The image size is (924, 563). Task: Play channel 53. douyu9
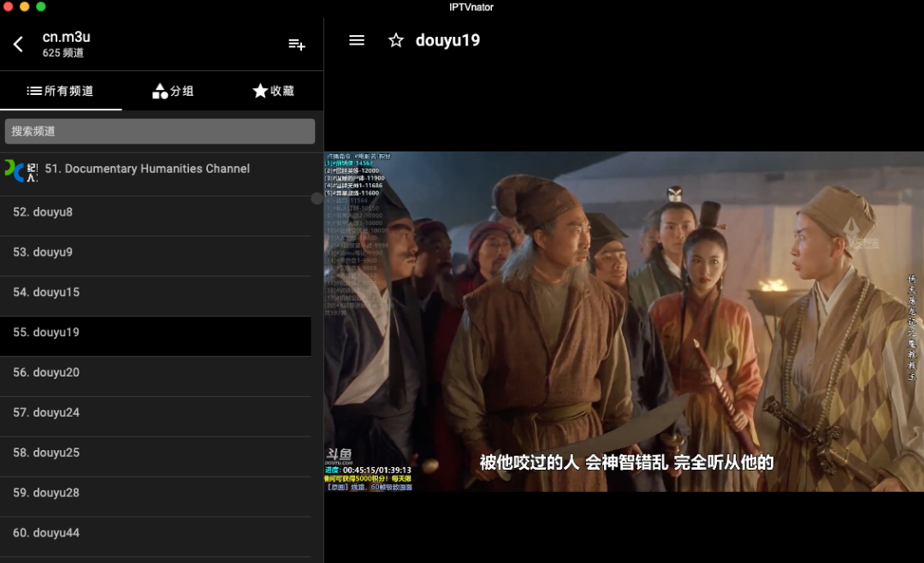point(53,252)
